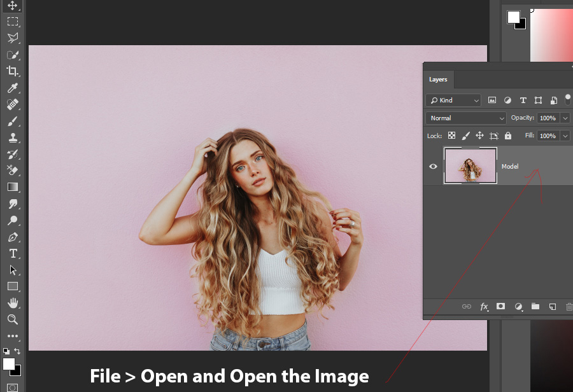Screen dimensions: 573x392
Task: Select the Clone Stamp tool
Action: pos(13,137)
